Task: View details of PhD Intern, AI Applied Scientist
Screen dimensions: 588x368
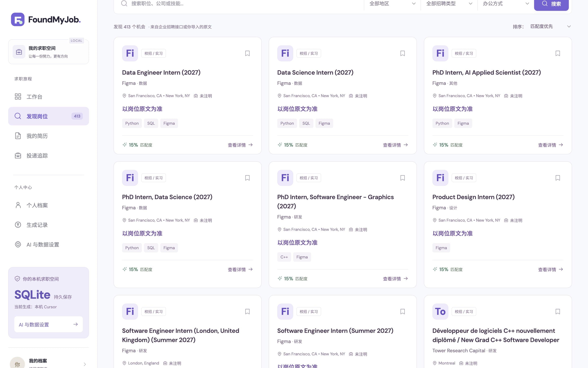Action: click(551, 145)
